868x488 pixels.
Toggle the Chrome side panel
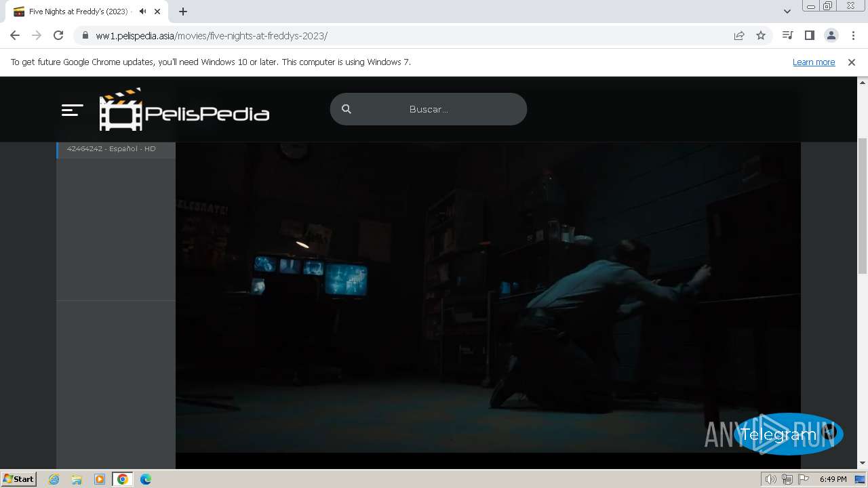[x=809, y=35]
